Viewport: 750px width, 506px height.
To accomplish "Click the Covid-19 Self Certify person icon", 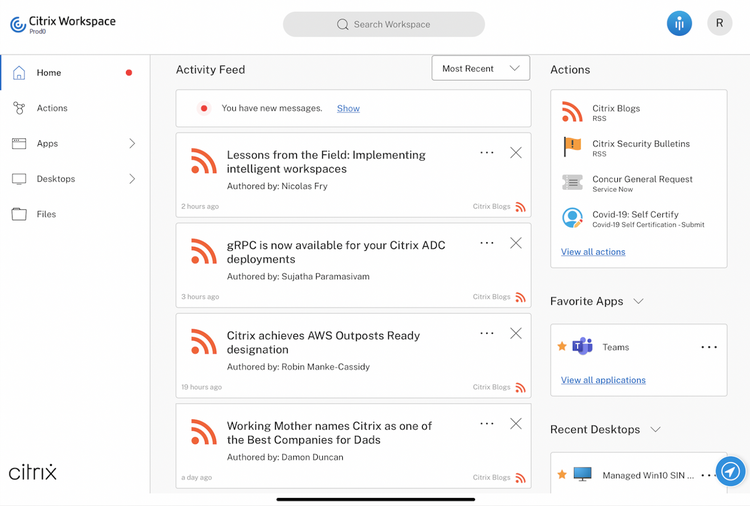I will 572,218.
